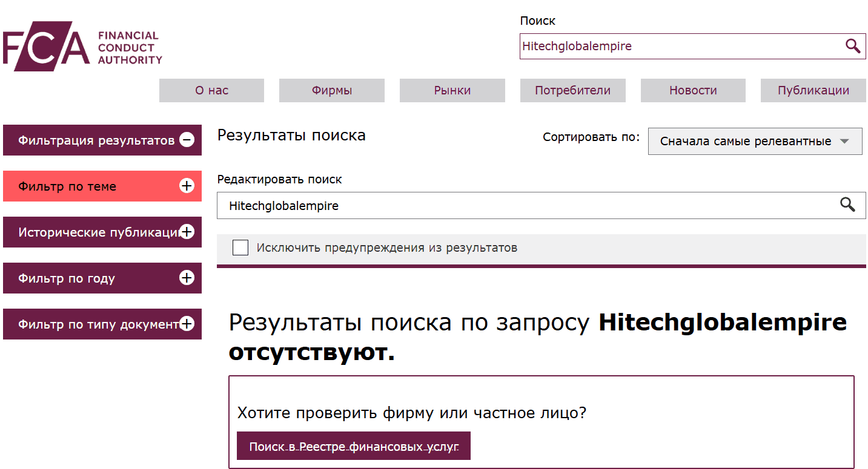Viewport: 868px width, 469px height.
Task: Select the Фирмы menu item
Action: [331, 90]
